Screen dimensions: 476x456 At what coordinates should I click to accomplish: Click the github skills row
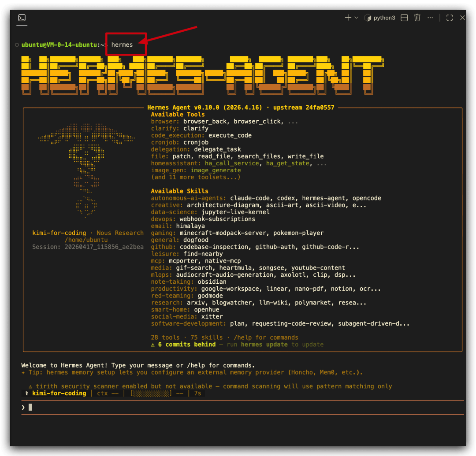[255, 247]
